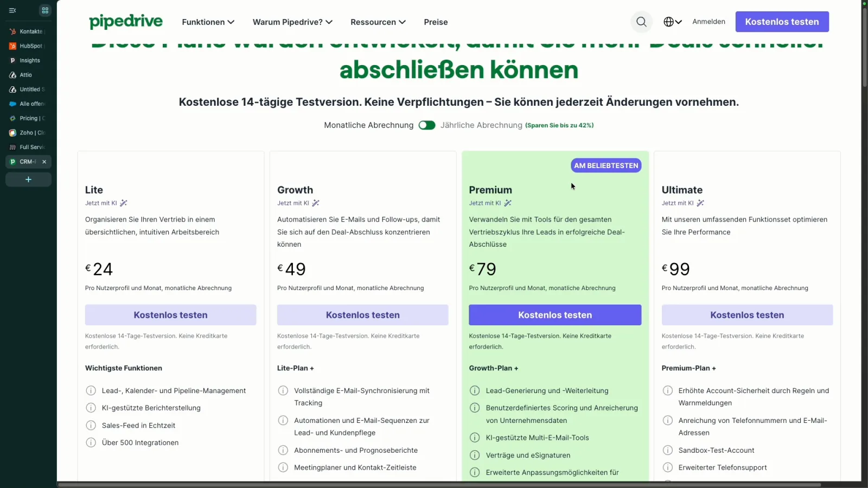Screen dimensions: 868x488
Task: Click the Anmelden link
Action: 709,22
